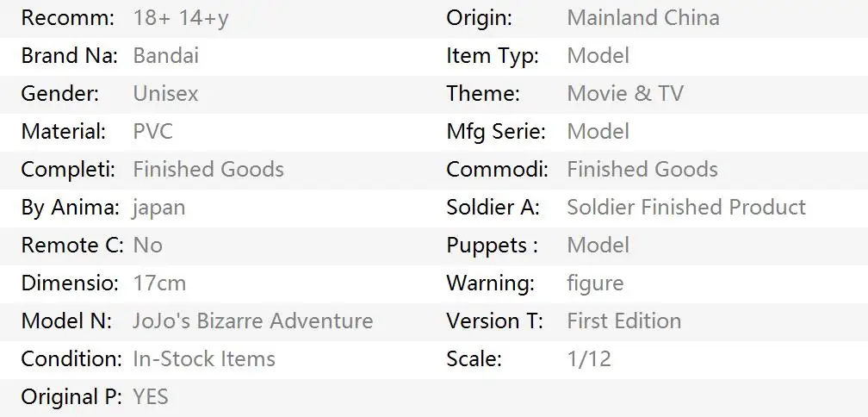
Task: Click the "Puppets :" label
Action: pos(492,246)
